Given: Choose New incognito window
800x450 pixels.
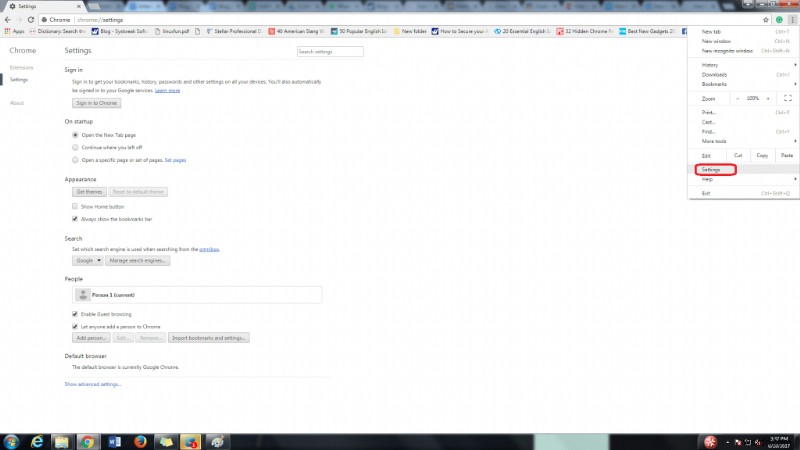Looking at the screenshot, I should pyautogui.click(x=744, y=51).
